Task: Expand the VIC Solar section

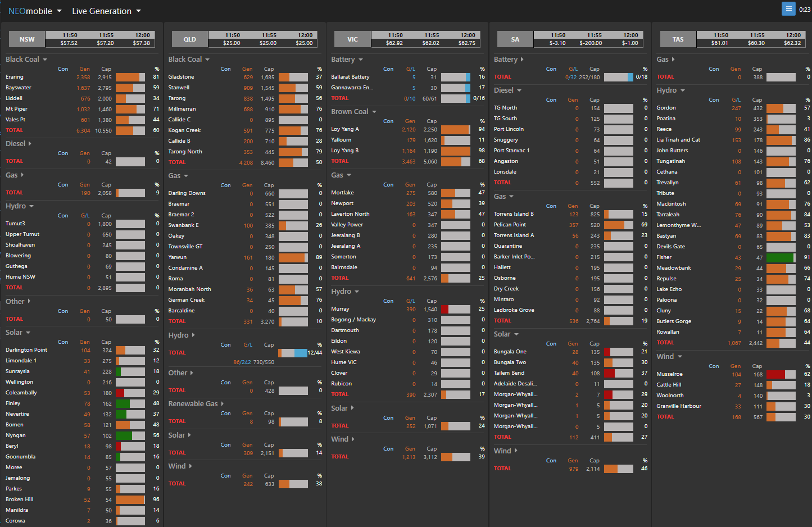Action: 342,408
